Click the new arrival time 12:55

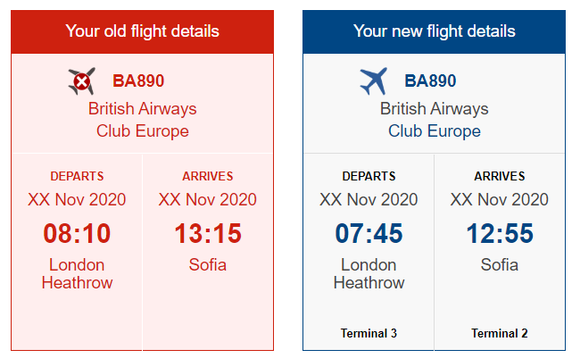[x=500, y=233]
